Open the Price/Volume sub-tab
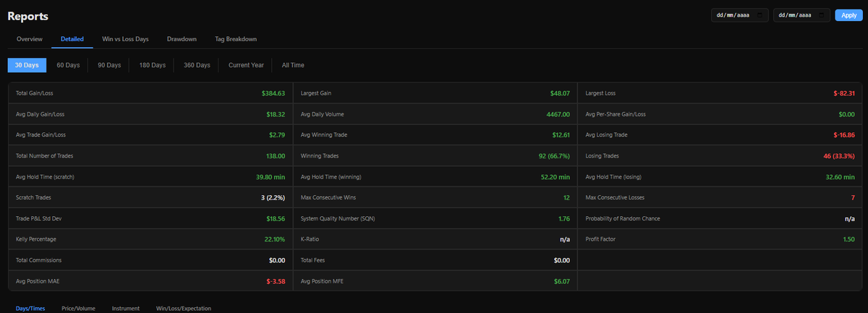Image resolution: width=868 pixels, height=313 pixels. pos(78,309)
